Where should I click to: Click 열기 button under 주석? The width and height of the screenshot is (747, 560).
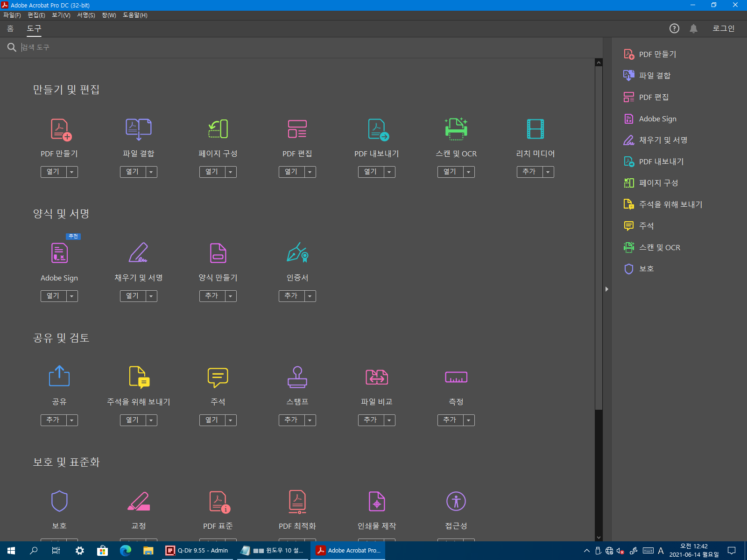[212, 420]
